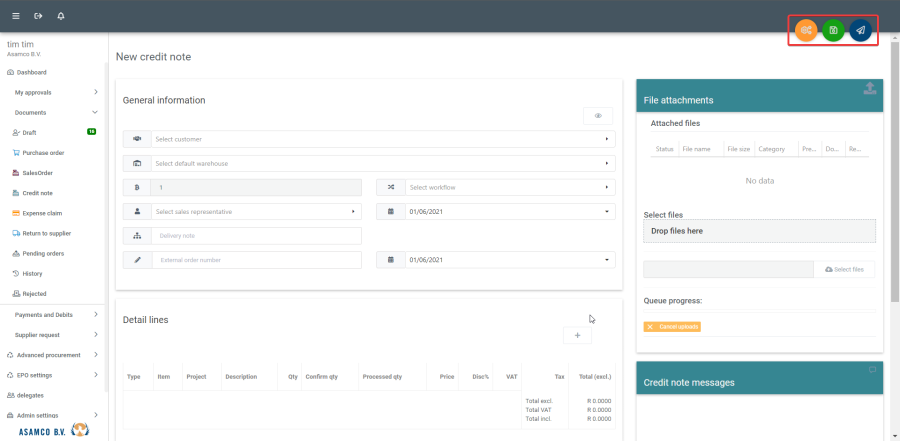
Task: Add a detail line with plus button
Action: (577, 336)
